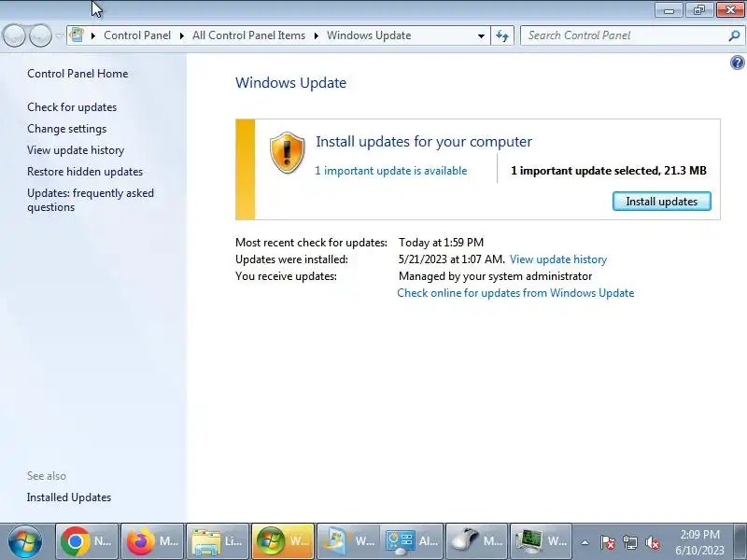Expand the root arrow before Control Panel breadcrumb

(x=93, y=35)
